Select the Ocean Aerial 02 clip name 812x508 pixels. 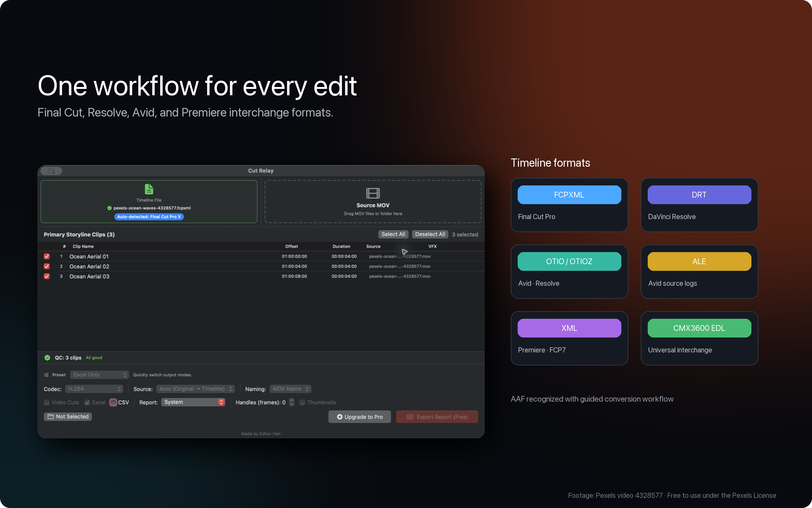coord(89,266)
